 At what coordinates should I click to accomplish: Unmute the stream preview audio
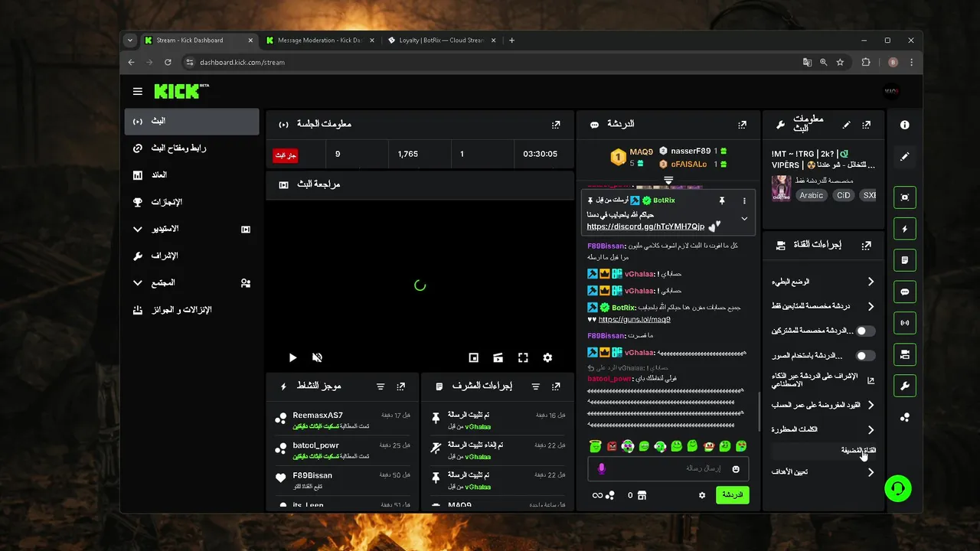(317, 357)
